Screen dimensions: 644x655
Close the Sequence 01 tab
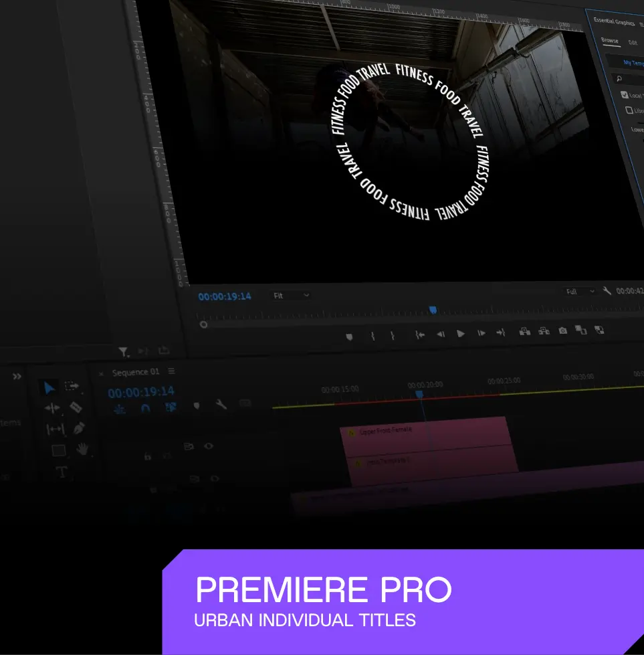click(101, 374)
